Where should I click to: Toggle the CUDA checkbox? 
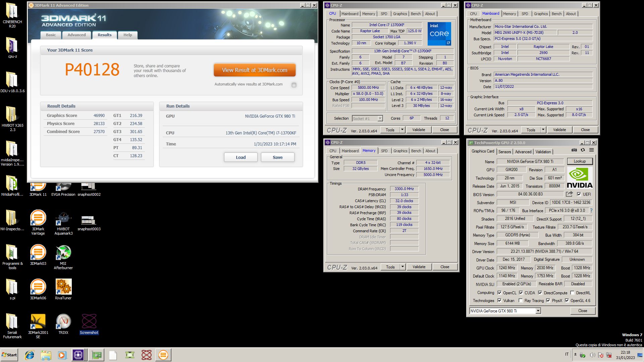coord(521,293)
